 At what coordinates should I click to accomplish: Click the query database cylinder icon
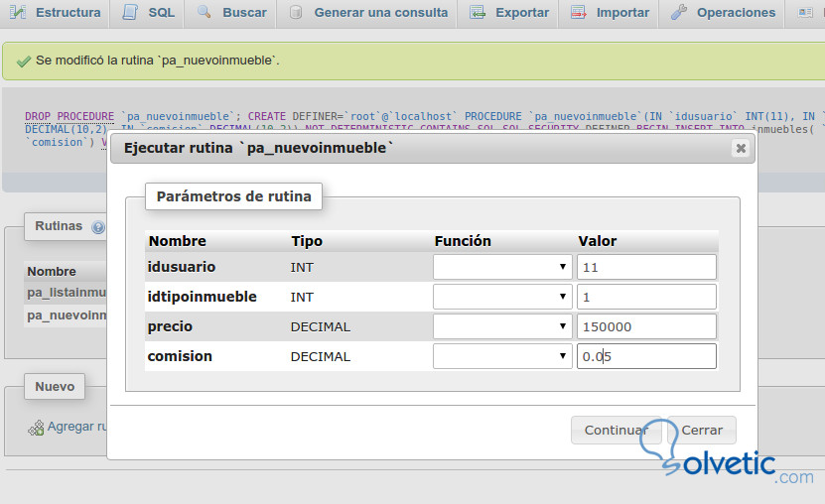click(296, 12)
